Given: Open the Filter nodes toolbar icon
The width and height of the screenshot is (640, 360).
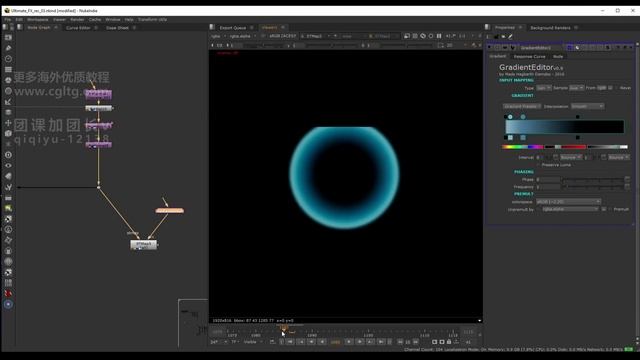Looking at the screenshot, I should click(8, 91).
